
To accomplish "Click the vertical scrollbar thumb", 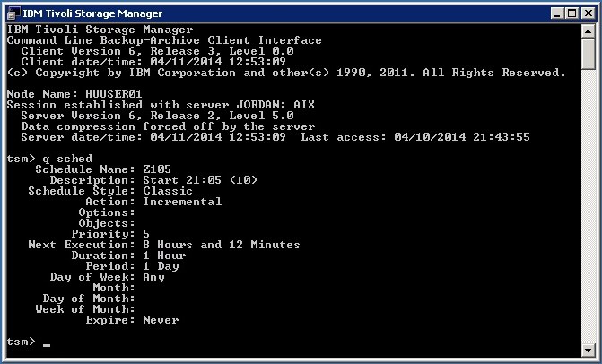I will coord(588,54).
